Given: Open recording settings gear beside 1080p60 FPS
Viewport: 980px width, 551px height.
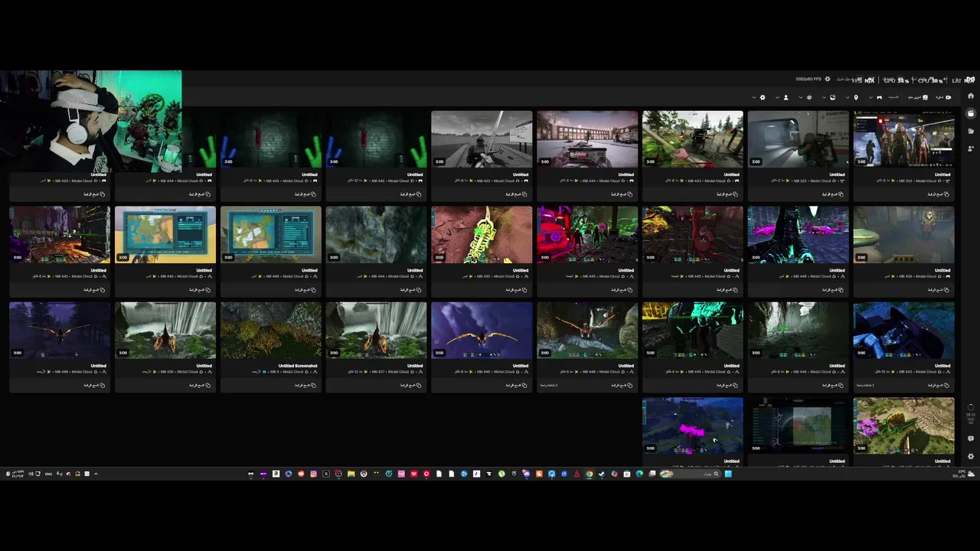Looking at the screenshot, I should tap(828, 79).
